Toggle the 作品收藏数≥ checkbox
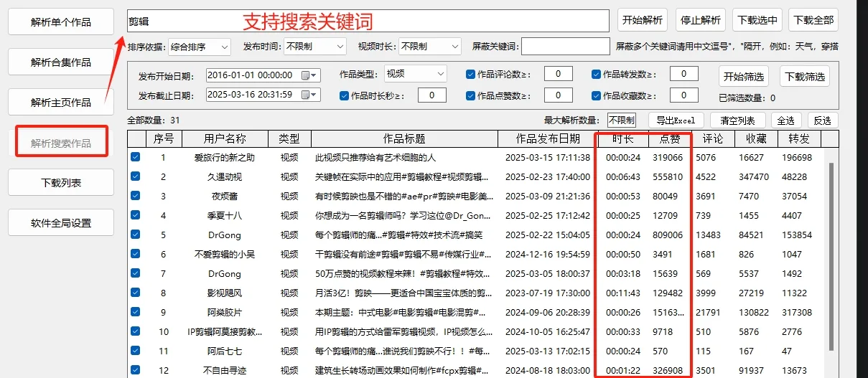The height and width of the screenshot is (378, 868). (x=596, y=95)
